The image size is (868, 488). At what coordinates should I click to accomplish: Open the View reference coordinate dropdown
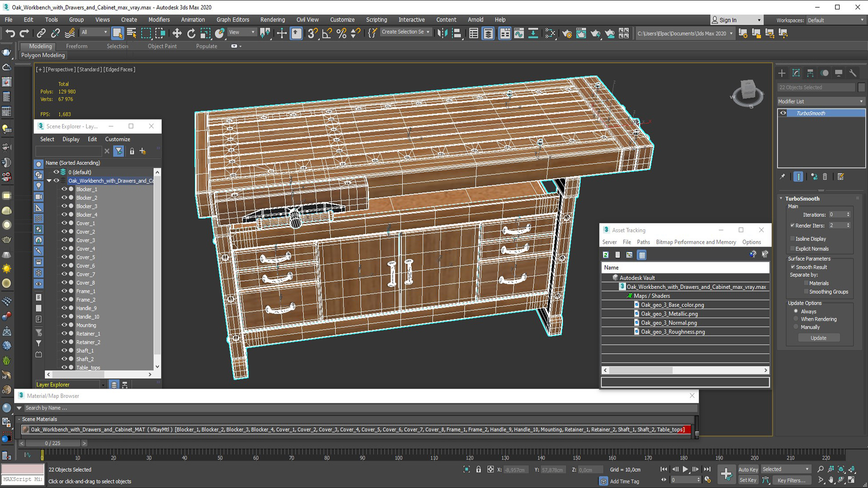click(242, 32)
